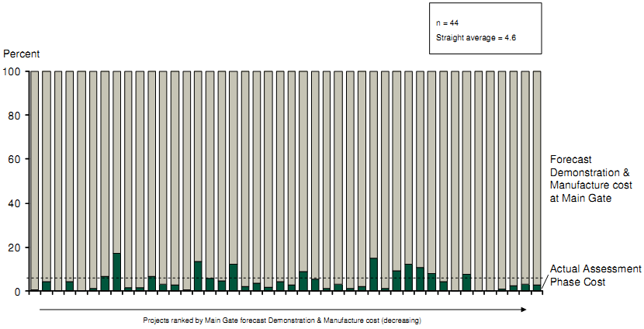644x329 pixels.
Task: Select the "Straight average = 4.6" text
Action: [x=470, y=37]
